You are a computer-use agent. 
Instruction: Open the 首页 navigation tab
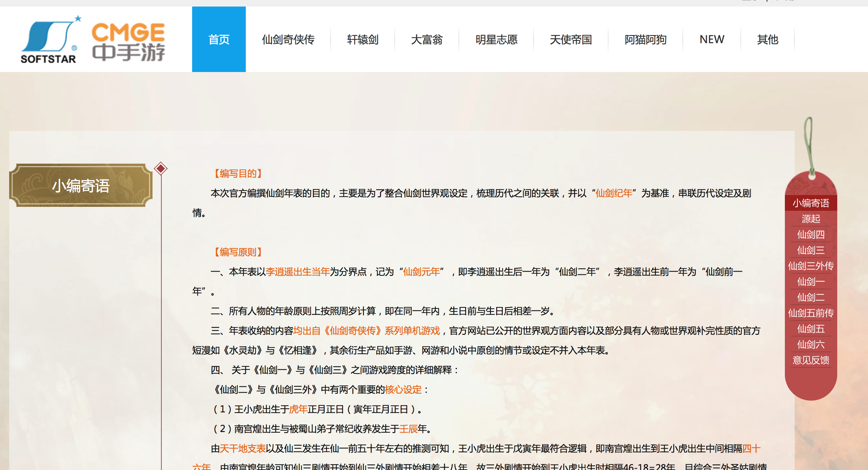219,39
